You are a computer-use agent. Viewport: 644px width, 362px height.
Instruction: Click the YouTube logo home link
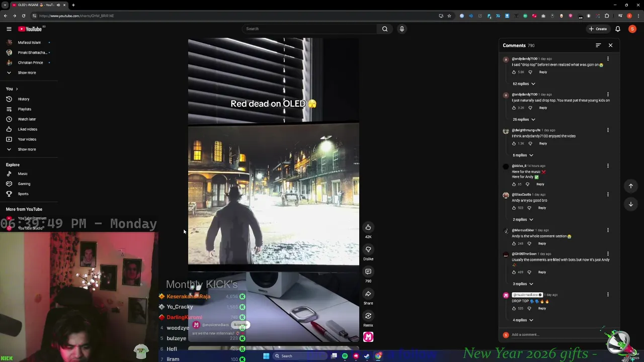click(x=30, y=29)
